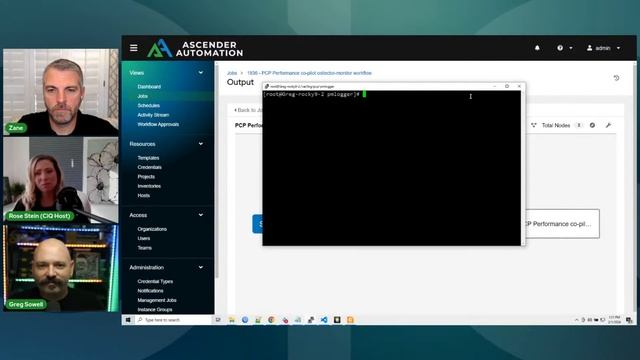640x360 pixels.
Task: Click the Jobs breadcrumb link
Action: click(x=232, y=73)
